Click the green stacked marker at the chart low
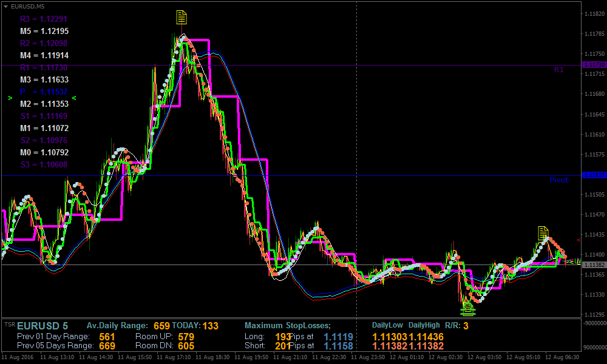607x364 pixels. pos(467,309)
